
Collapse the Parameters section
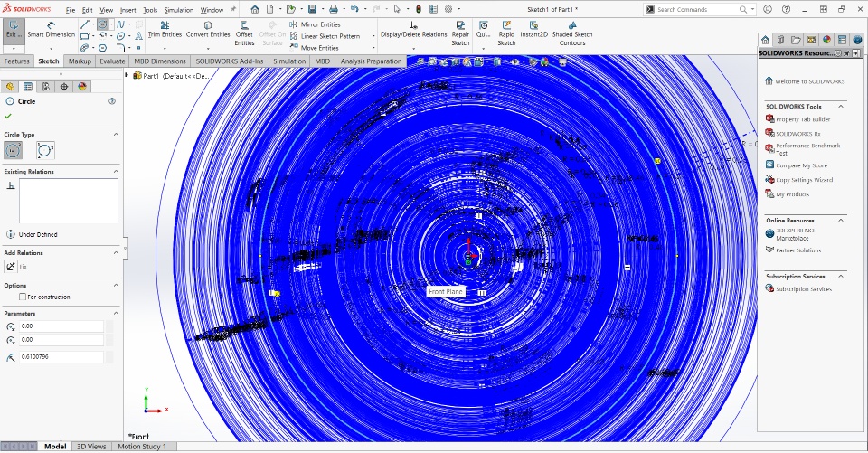pyautogui.click(x=116, y=314)
